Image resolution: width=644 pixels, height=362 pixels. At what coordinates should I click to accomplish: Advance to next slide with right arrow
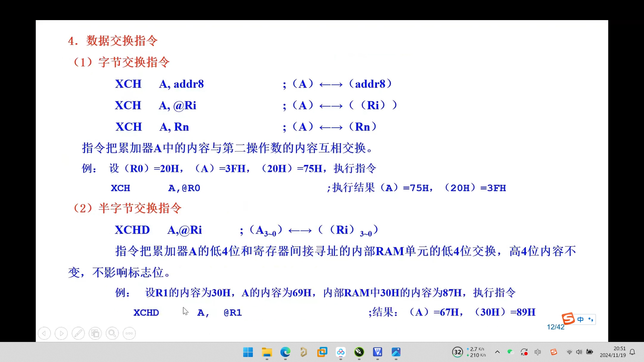click(x=61, y=334)
